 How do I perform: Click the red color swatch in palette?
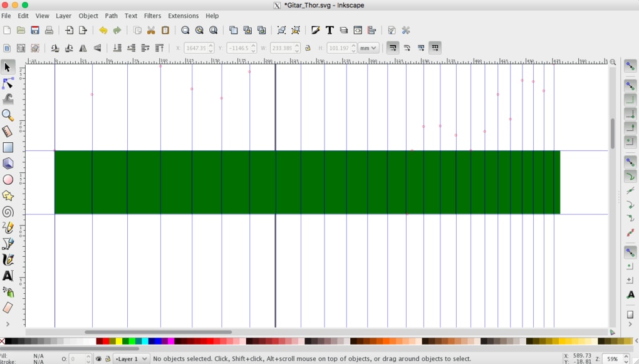(106, 341)
